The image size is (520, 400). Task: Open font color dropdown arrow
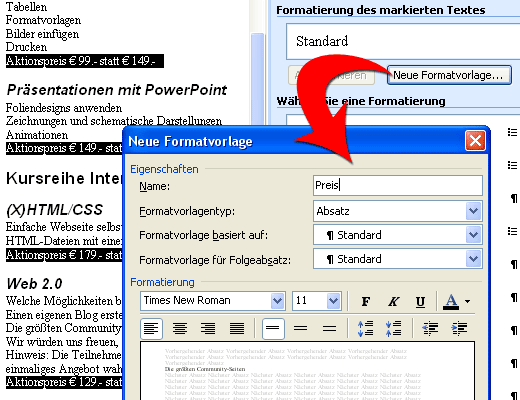[467, 301]
